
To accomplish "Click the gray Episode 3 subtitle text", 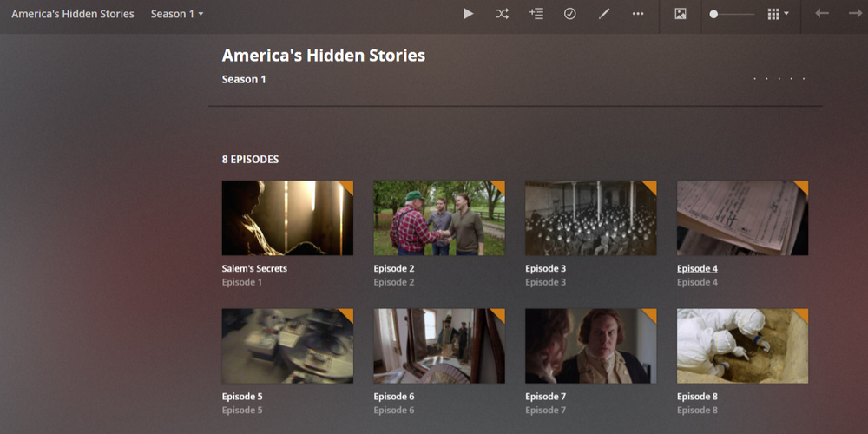I will (546, 282).
